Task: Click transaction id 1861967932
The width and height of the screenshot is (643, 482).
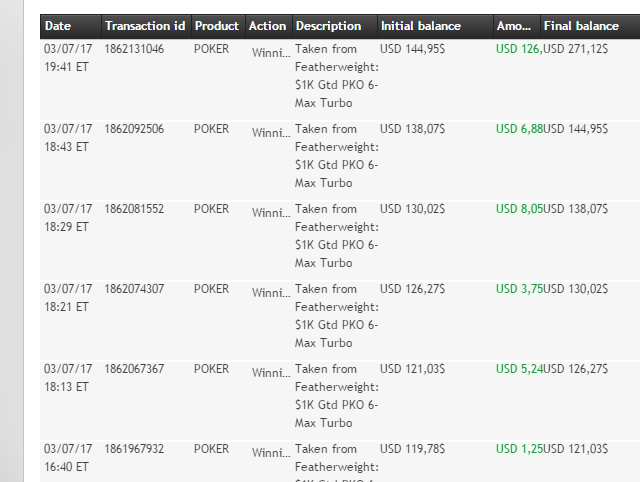Action: pos(134,449)
